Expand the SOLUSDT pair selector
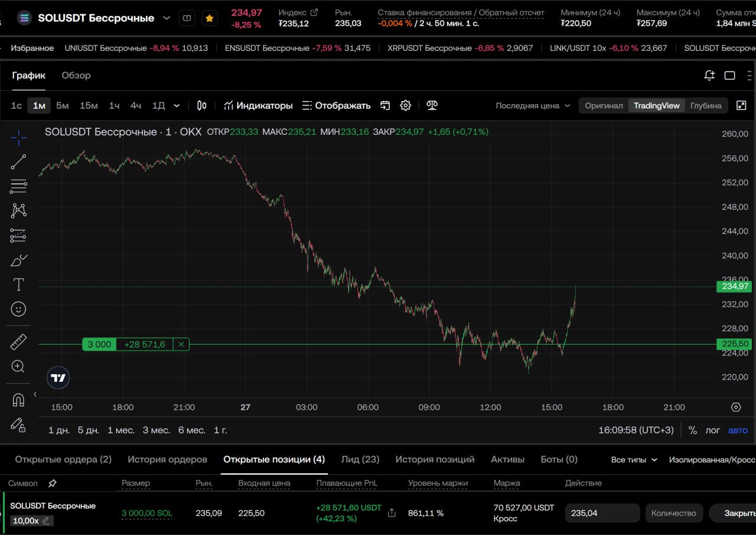756x535 pixels. (x=167, y=18)
